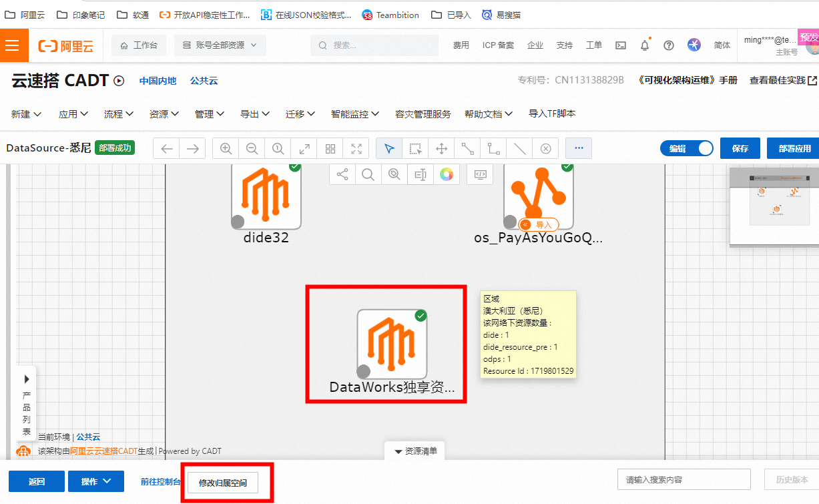Click the four-squares grid icon
Image resolution: width=819 pixels, height=504 pixels.
pos(330,148)
